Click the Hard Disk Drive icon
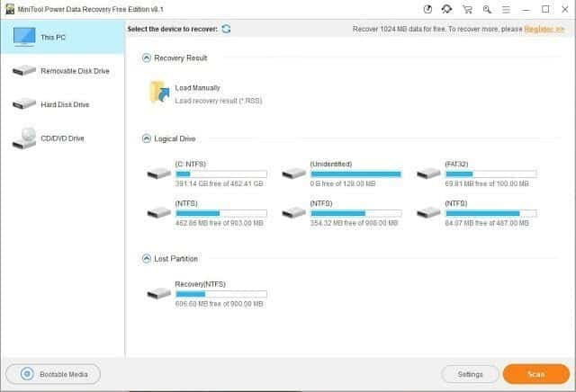Viewport: 576px width, 392px height. click(x=24, y=104)
